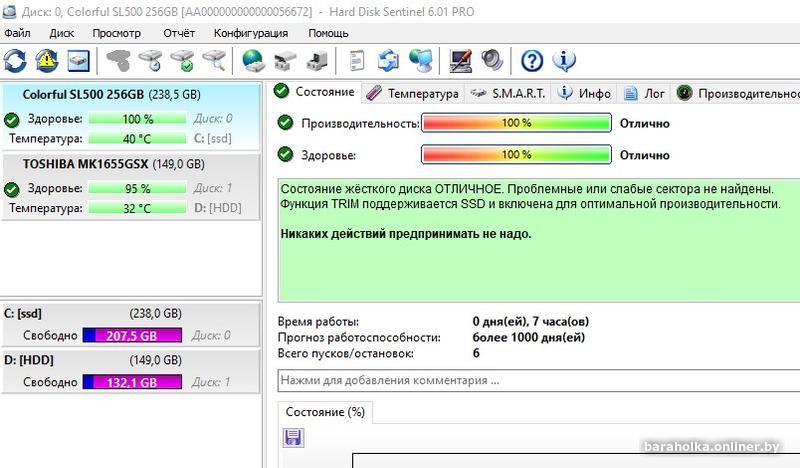800x468 pixels.
Task: Click the globe and monitor network icon
Action: [x=420, y=61]
